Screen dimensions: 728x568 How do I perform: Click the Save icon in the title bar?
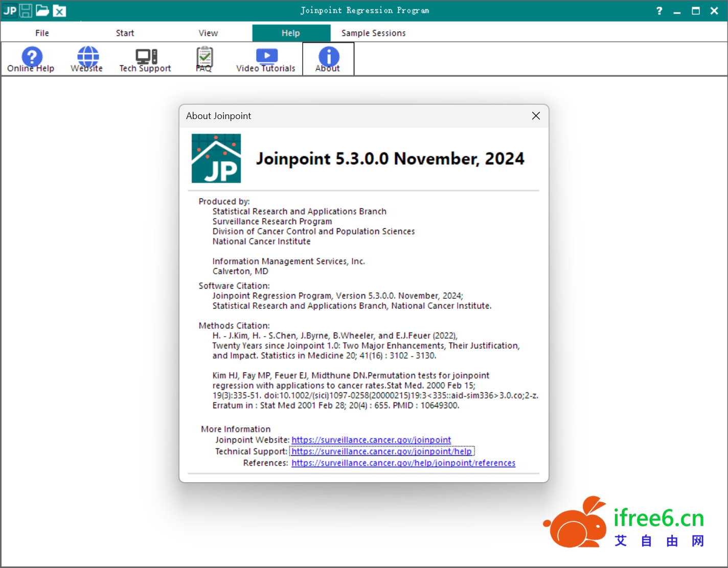point(25,10)
